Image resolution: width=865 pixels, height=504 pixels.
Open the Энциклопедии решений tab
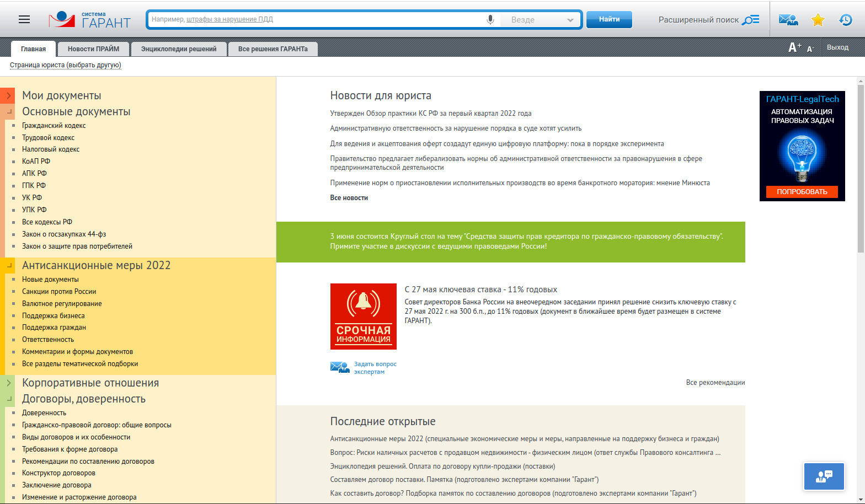[x=179, y=49]
